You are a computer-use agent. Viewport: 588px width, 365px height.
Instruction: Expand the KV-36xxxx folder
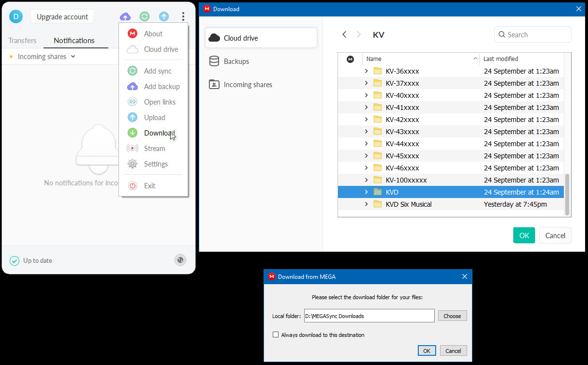tap(366, 71)
